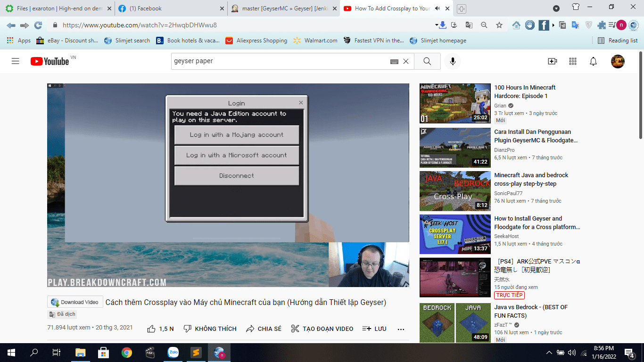Image resolution: width=644 pixels, height=362 pixels.
Task: Create a clip with TẠO ĐOẠN VIDEO
Action: pos(322,329)
